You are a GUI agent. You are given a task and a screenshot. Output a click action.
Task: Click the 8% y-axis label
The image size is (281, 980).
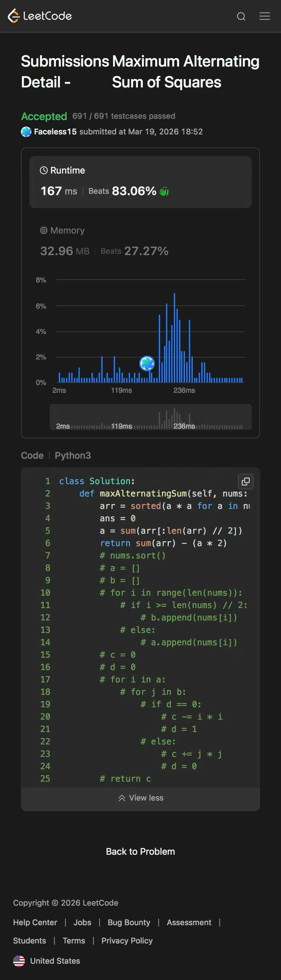click(41, 280)
